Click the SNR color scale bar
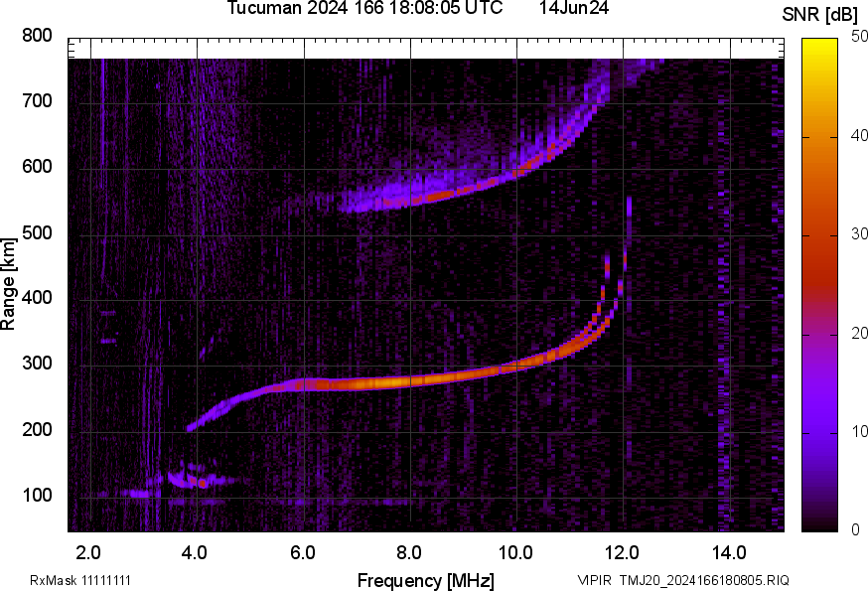 point(820,285)
